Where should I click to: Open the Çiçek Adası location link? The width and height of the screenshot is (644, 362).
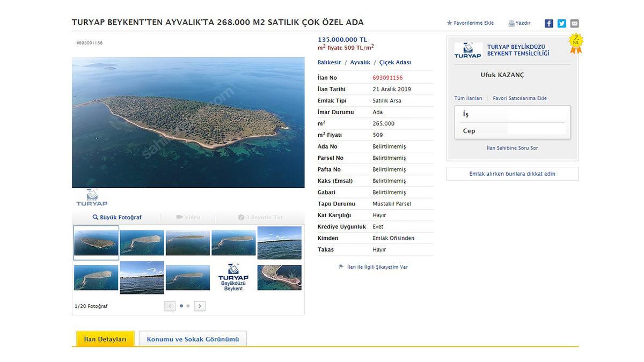click(x=395, y=62)
